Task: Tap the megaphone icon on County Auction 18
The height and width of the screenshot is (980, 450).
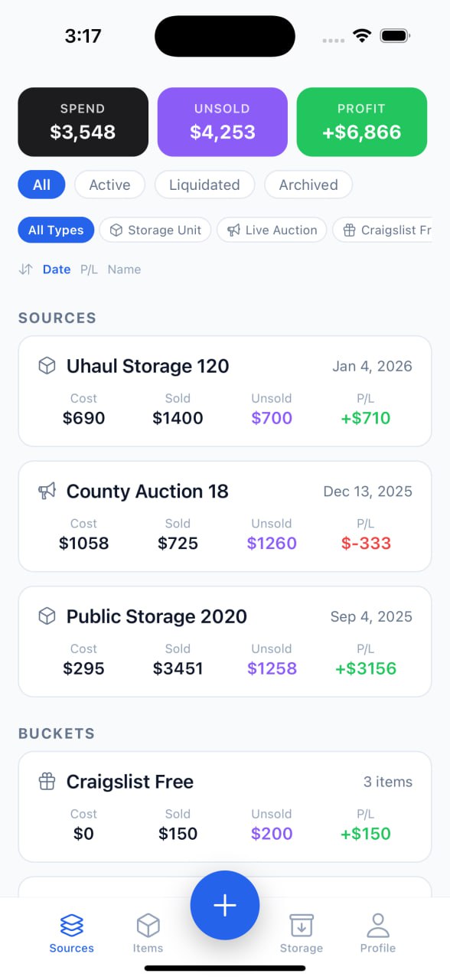Action: click(x=47, y=491)
